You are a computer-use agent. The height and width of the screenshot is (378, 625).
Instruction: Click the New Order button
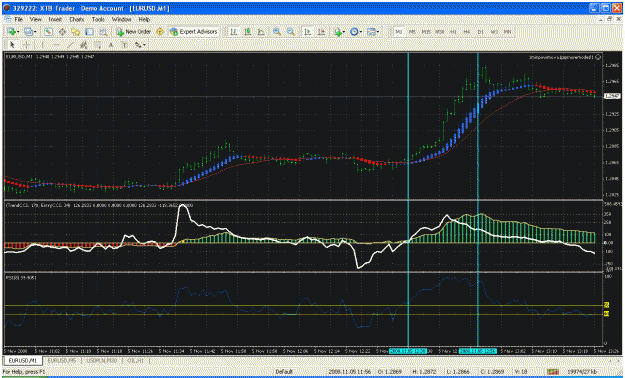[133, 32]
